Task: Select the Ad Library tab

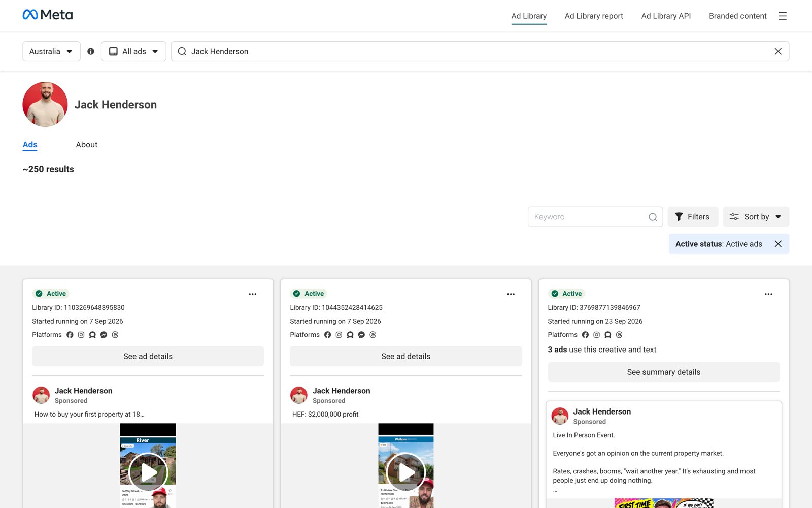Action: (x=529, y=16)
